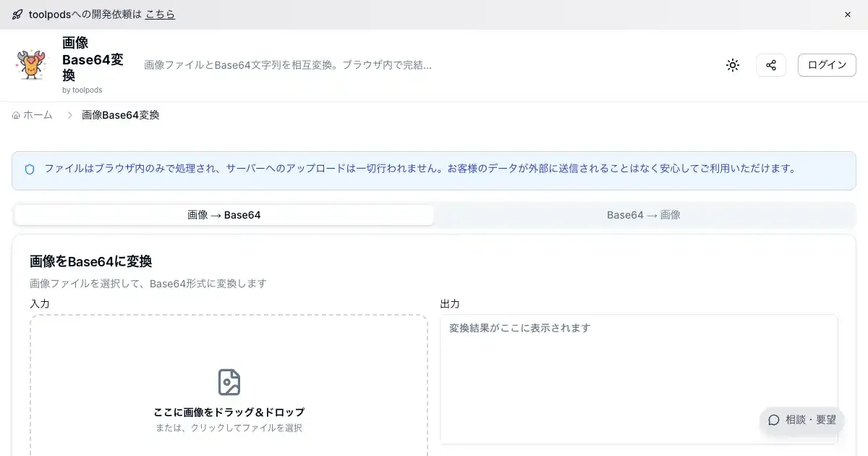Click または、クリックしてファイルを選択 to browse files

click(229, 428)
